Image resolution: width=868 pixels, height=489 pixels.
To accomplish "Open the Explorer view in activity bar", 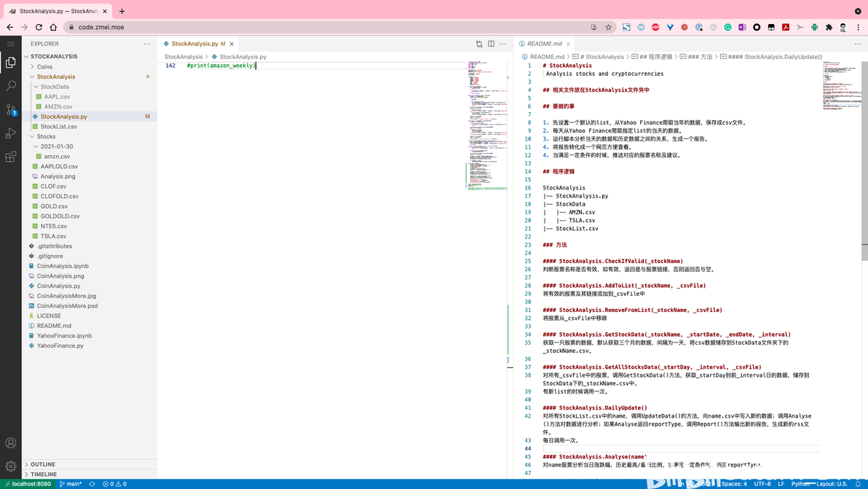I will (10, 63).
